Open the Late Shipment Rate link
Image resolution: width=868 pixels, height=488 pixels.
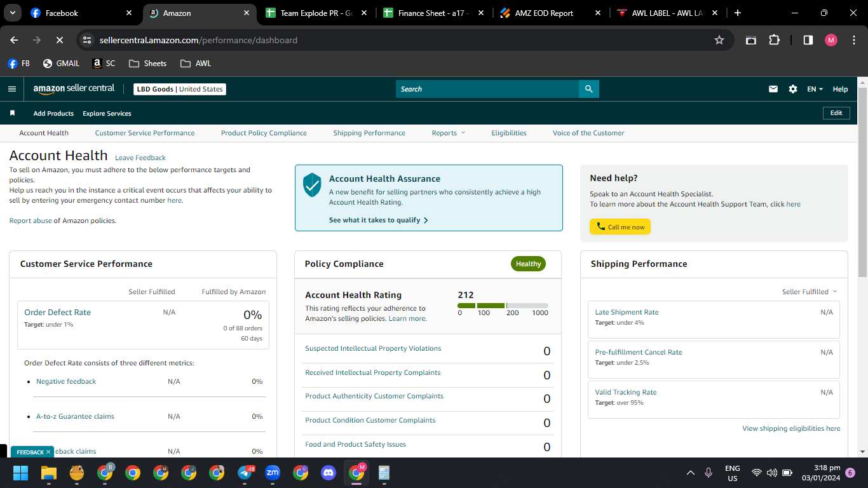627,312
